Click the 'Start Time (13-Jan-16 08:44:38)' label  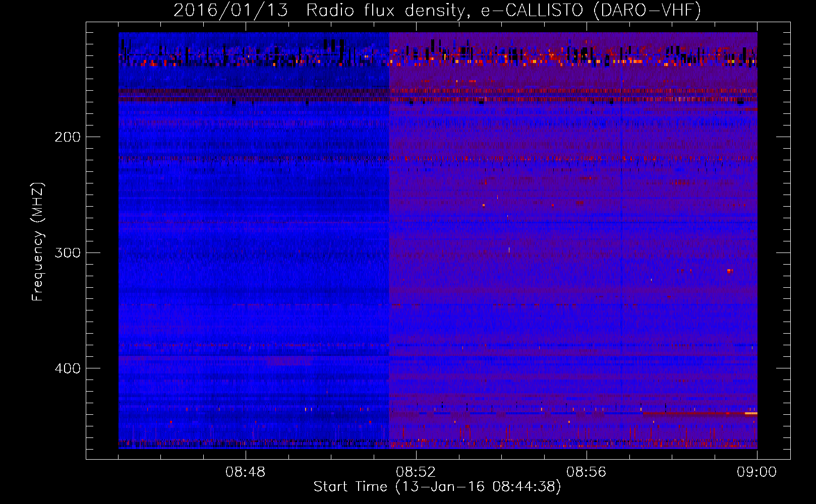(x=437, y=487)
